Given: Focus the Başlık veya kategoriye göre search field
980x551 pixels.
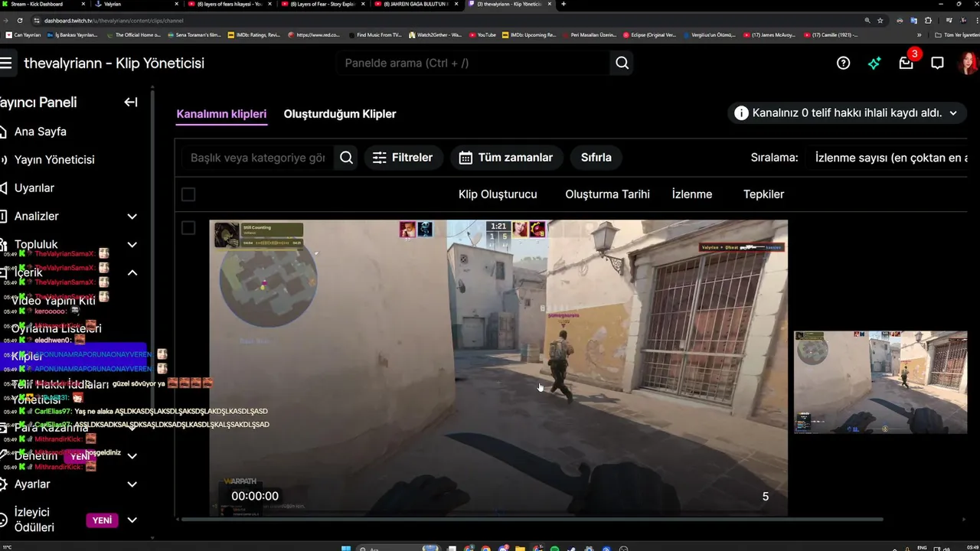Looking at the screenshot, I should click(258, 158).
